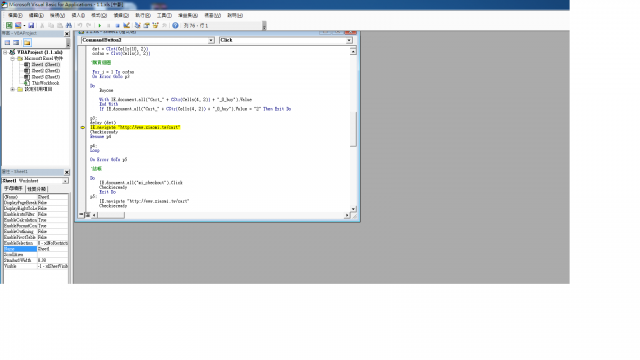
Task: Select the (Name) property row
Action: [x=36, y=197]
